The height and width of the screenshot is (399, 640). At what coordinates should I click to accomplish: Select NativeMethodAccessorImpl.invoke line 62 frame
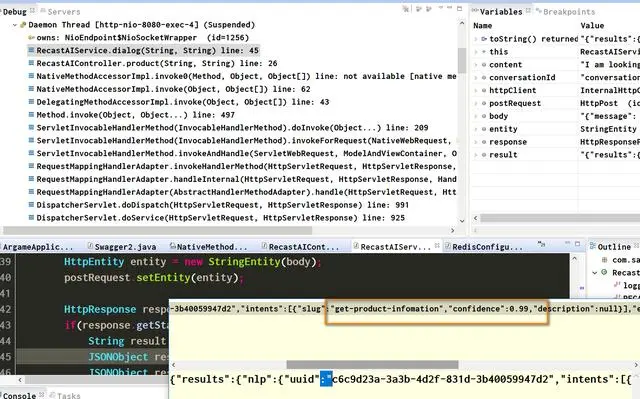click(173, 89)
